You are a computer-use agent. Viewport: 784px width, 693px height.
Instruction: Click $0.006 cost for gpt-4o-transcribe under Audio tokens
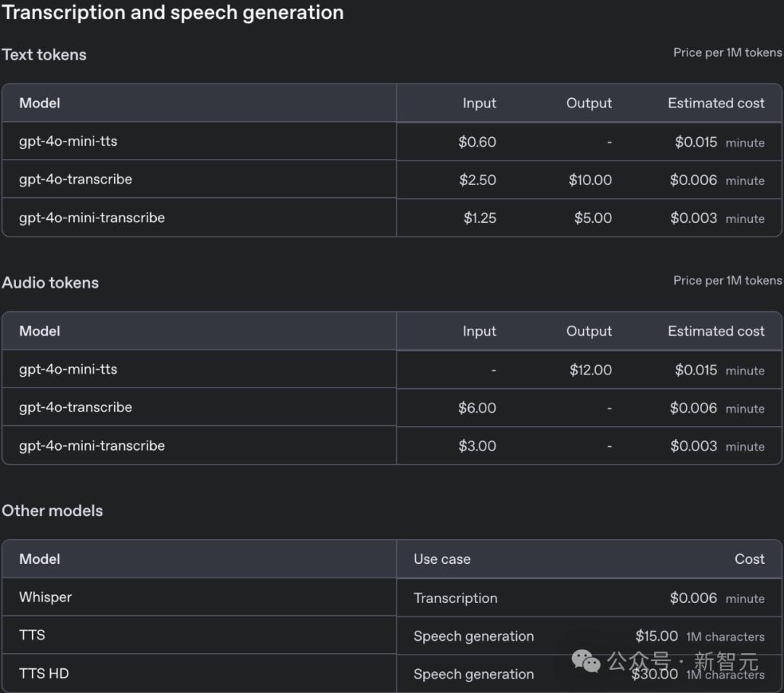click(693, 408)
